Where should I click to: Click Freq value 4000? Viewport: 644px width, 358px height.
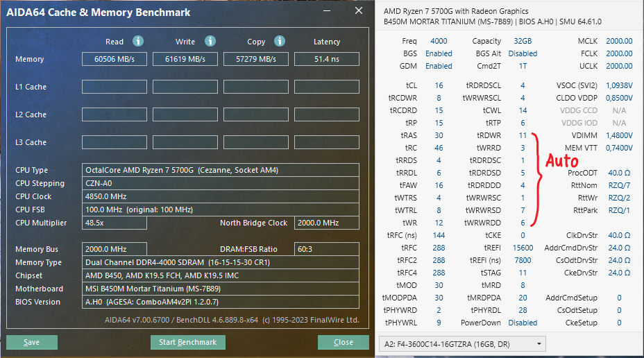[439, 41]
